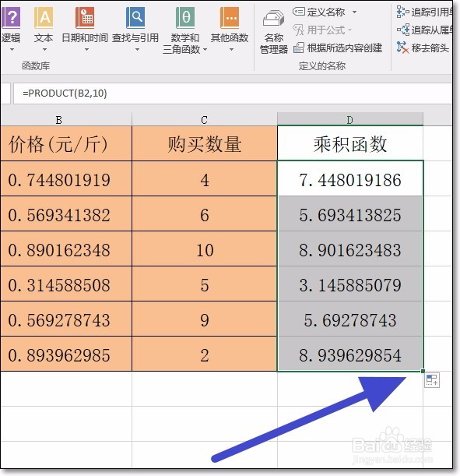
Task: Click the 用于公式 button
Action: (x=322, y=30)
